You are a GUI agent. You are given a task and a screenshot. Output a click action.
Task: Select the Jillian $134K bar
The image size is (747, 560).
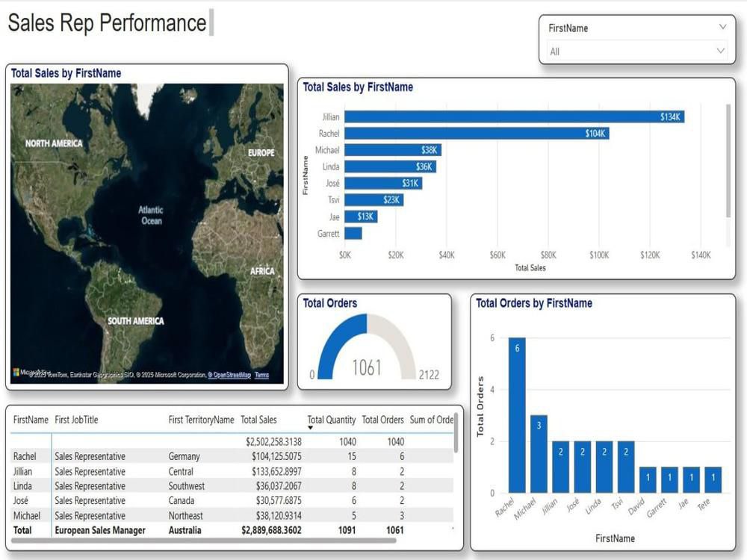(515, 116)
